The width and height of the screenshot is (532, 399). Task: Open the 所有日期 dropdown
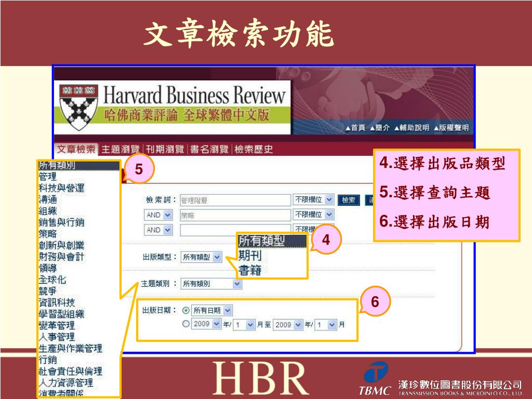(212, 310)
